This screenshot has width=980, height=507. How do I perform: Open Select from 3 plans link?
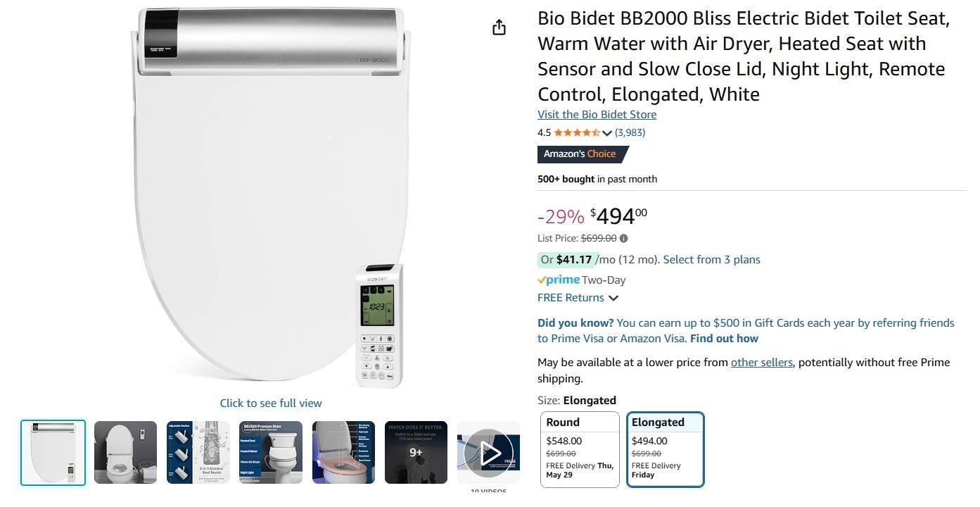click(711, 260)
